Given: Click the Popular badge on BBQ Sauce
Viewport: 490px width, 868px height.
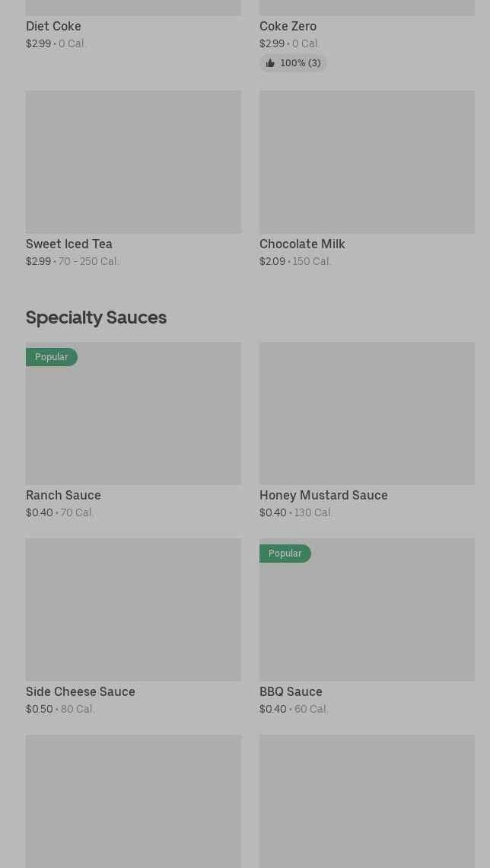Looking at the screenshot, I should pos(285,554).
